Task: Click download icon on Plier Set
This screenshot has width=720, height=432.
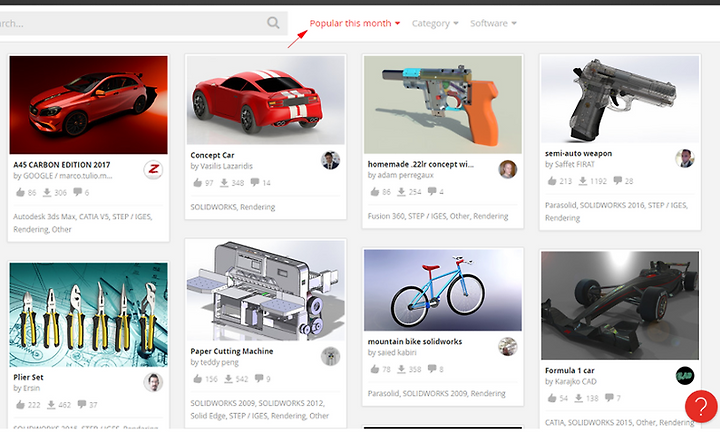Action: click(x=51, y=404)
